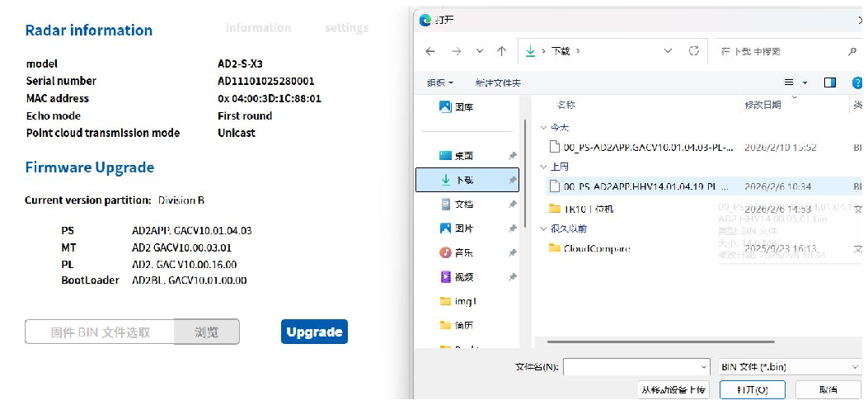Click MAC address value 0x 04:00:3D:1C:88:01
Screen dimensions: 868x405
coord(270,99)
